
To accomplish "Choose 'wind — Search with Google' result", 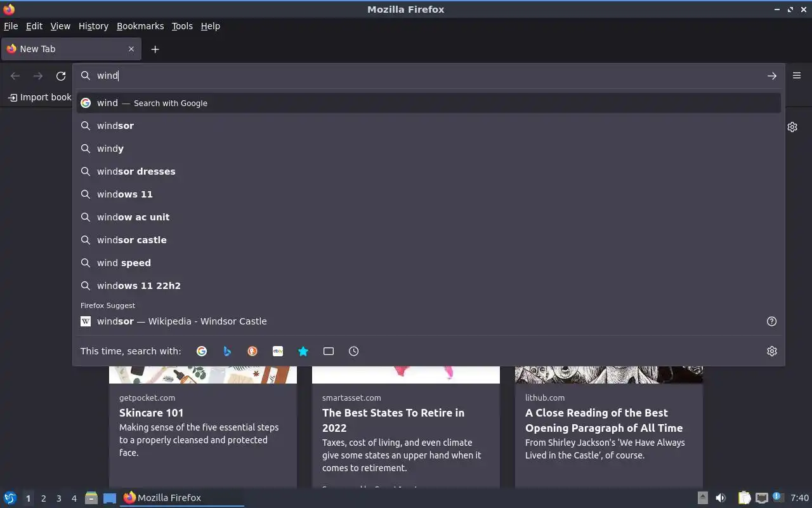I will tap(429, 103).
